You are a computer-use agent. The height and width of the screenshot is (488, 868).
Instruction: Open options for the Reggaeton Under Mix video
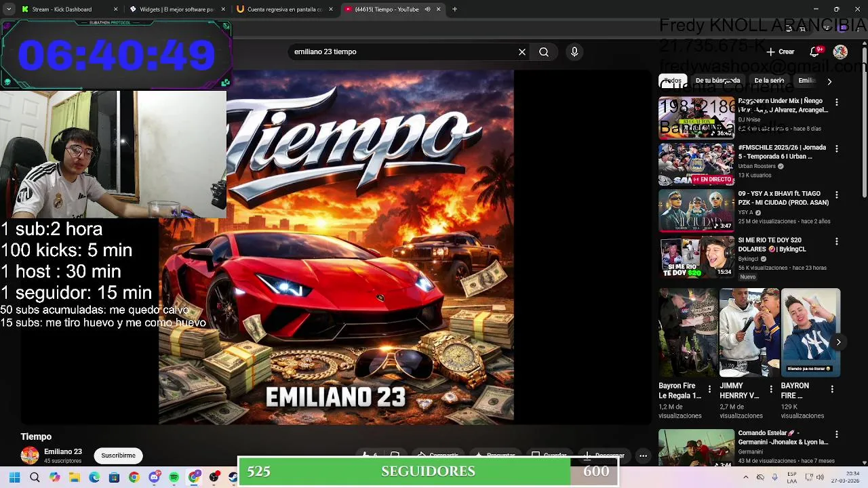837,102
